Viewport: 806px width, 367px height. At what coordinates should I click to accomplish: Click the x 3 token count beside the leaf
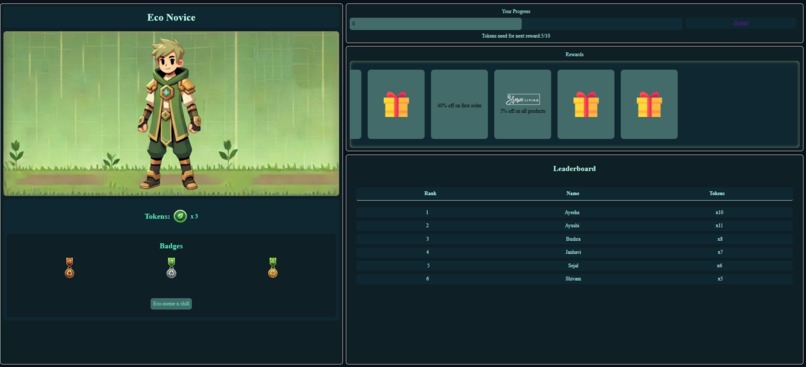coord(194,216)
